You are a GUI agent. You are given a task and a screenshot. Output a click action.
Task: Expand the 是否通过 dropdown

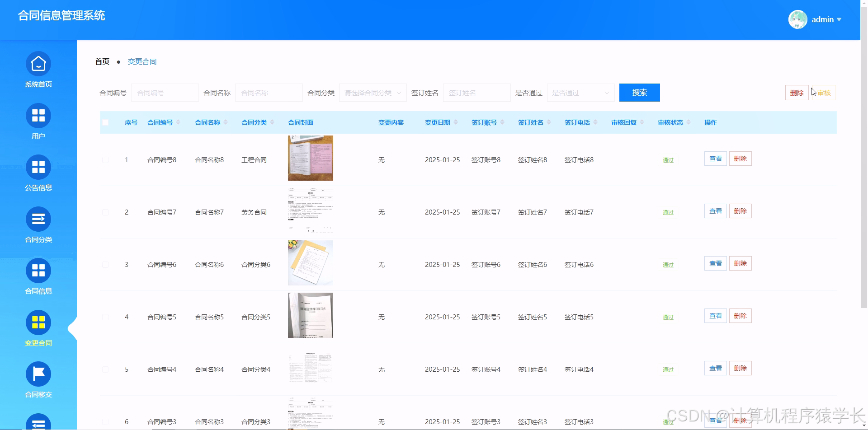580,93
